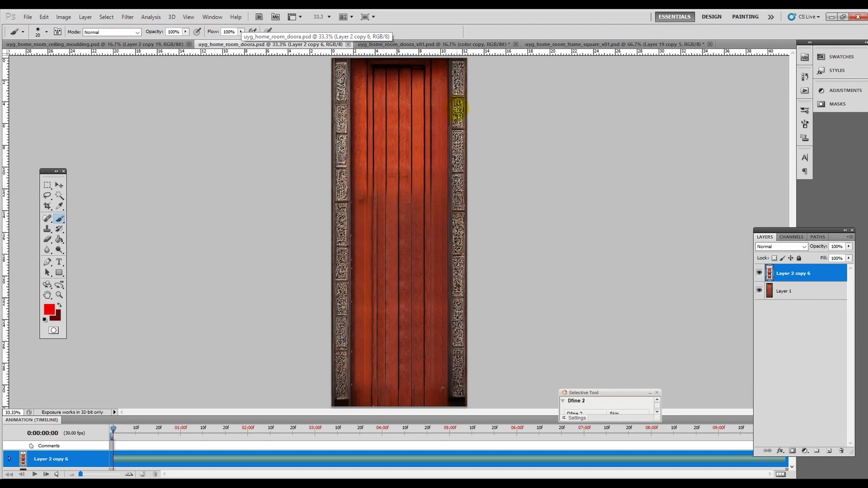Open the Analysis menu
Screen dimensions: 868x488
151,17
